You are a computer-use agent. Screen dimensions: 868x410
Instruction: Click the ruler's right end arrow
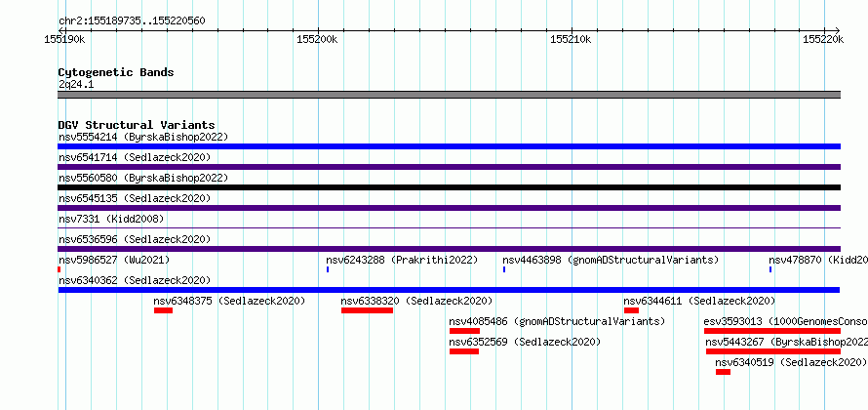pos(838,30)
